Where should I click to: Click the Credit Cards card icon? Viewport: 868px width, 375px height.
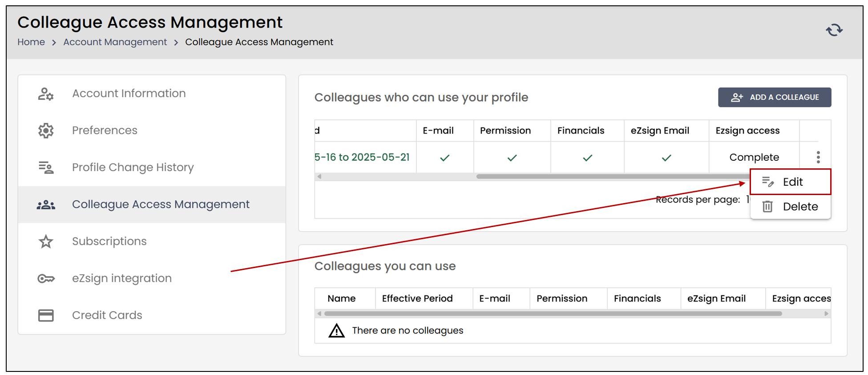[x=46, y=315]
